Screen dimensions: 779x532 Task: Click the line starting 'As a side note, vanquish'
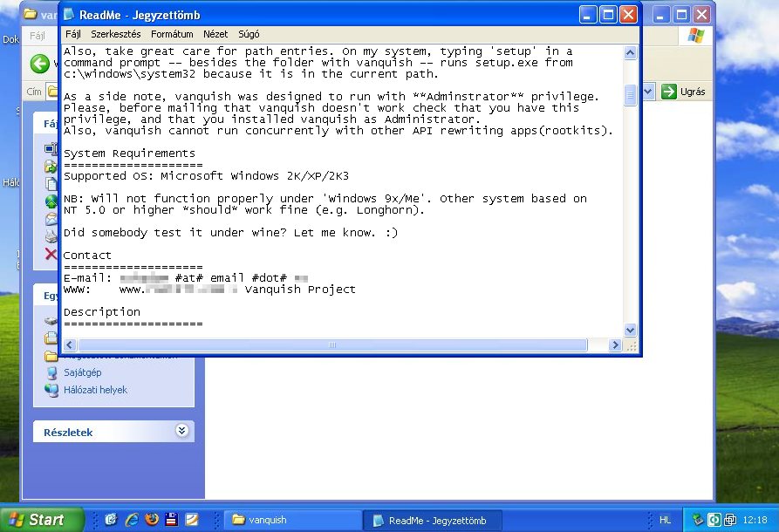pos(331,96)
